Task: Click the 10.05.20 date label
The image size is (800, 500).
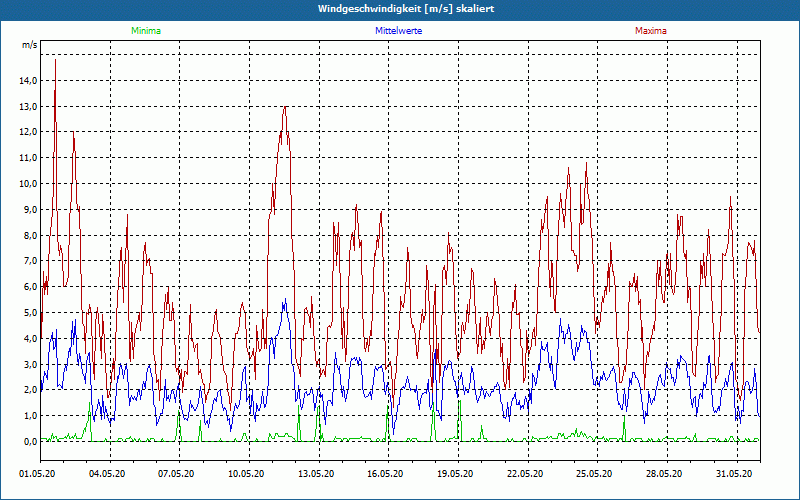Action: (x=246, y=474)
